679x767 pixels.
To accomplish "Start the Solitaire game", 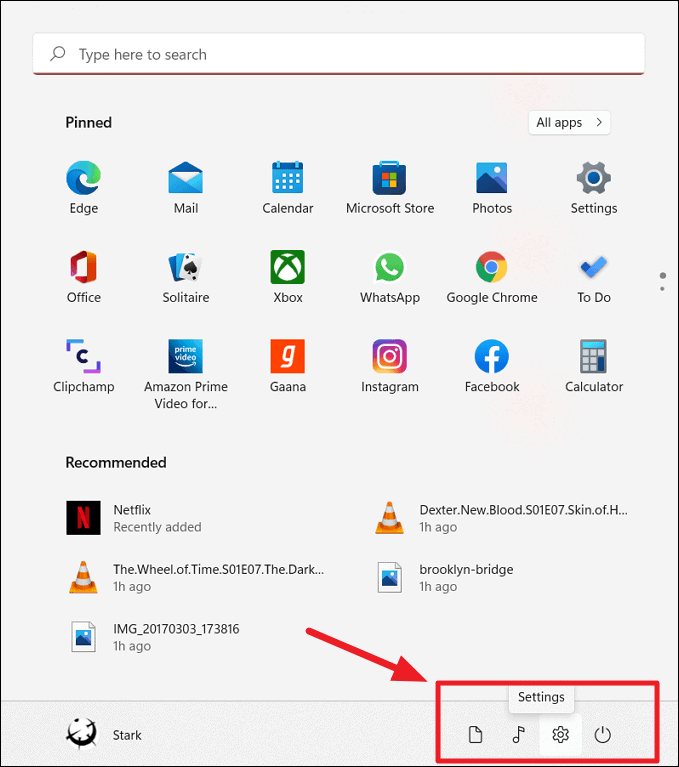I will point(185,277).
